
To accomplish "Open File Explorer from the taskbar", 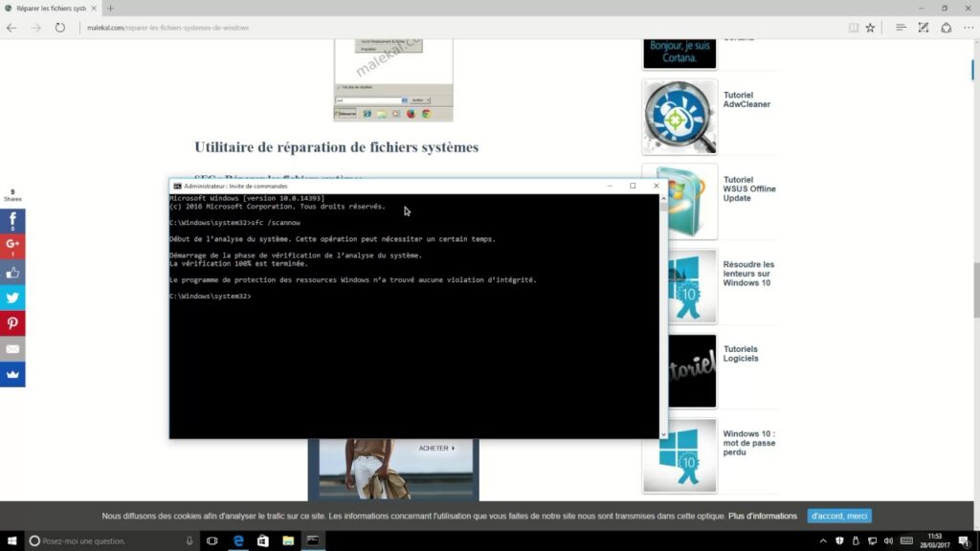I will click(x=287, y=540).
